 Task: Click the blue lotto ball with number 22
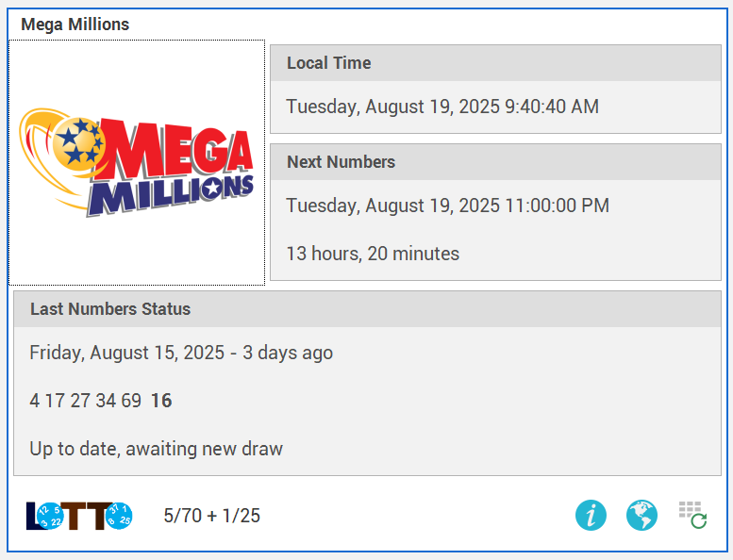pos(49,516)
